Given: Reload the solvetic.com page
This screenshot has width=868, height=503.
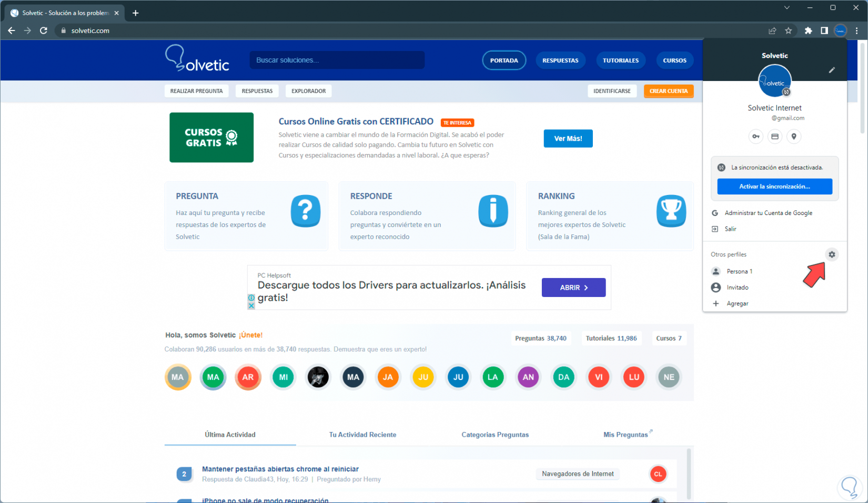Looking at the screenshot, I should [x=44, y=30].
